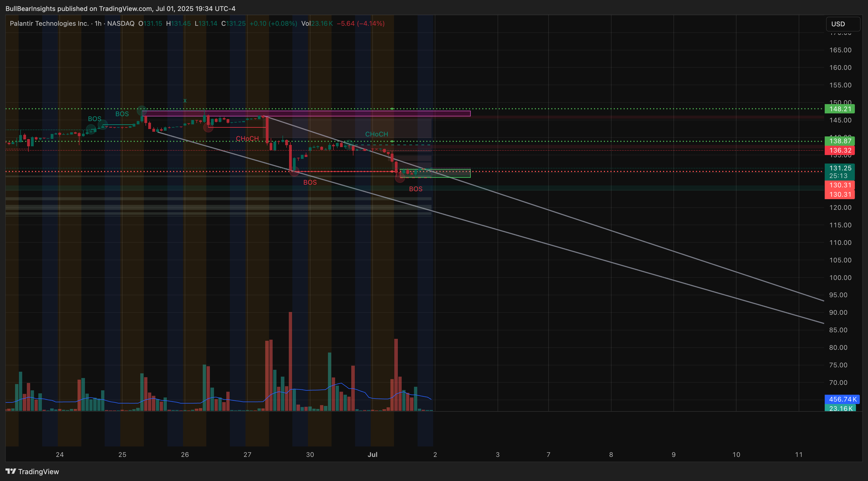Click the green CHoCH chart label
This screenshot has width=868, height=481.
coord(377,134)
